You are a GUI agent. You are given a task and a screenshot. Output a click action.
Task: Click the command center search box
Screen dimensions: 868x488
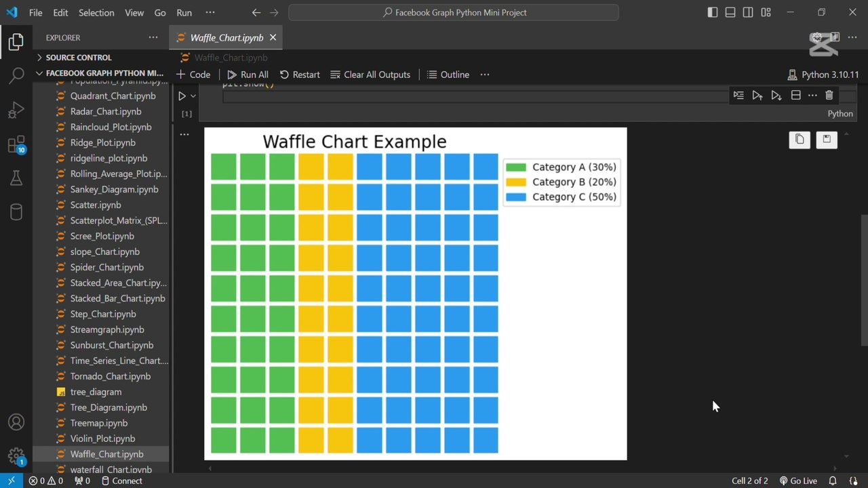point(453,12)
